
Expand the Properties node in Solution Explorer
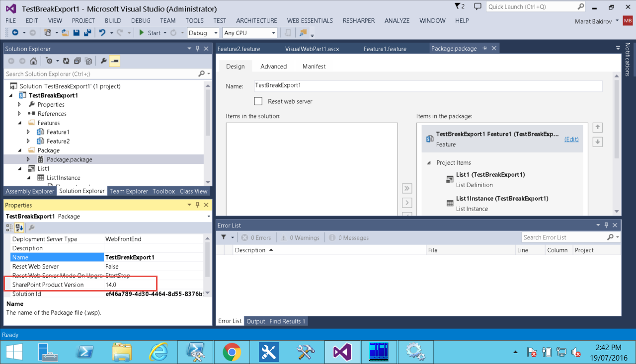[x=19, y=105]
